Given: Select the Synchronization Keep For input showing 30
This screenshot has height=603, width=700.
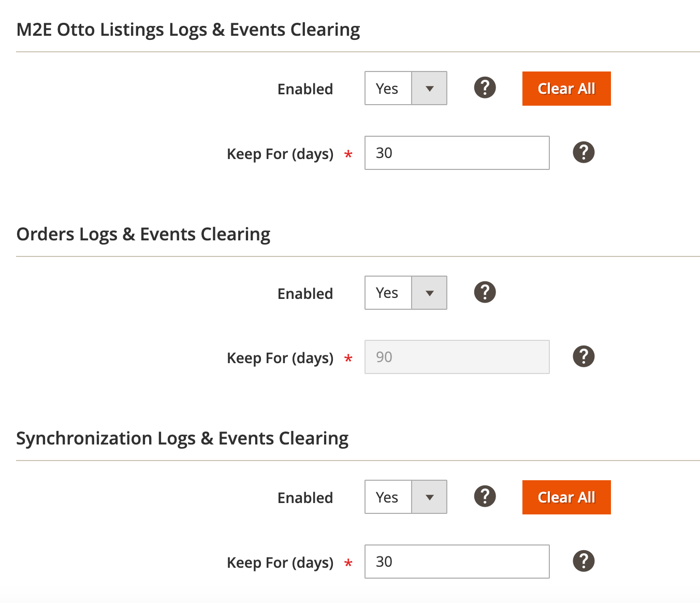Looking at the screenshot, I should pos(457,561).
